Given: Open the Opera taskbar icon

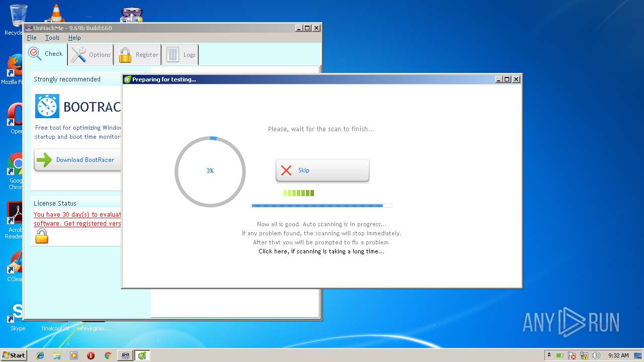Looking at the screenshot, I should 91,355.
